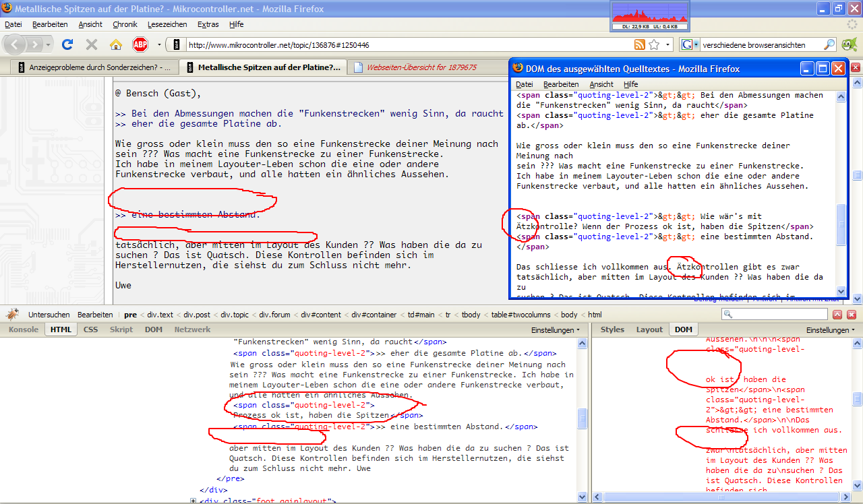Open the Firebug Skript tab
Viewport: 863px width, 504px height.
point(121,329)
